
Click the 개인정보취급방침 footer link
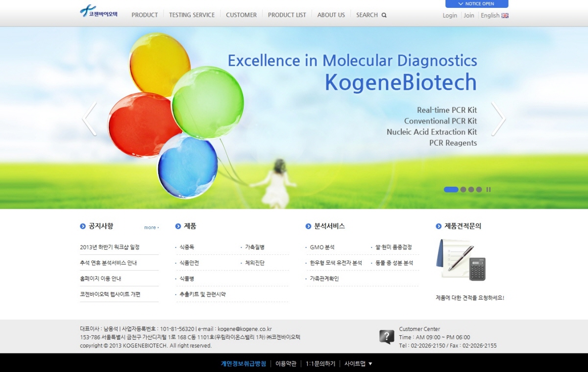click(x=243, y=364)
